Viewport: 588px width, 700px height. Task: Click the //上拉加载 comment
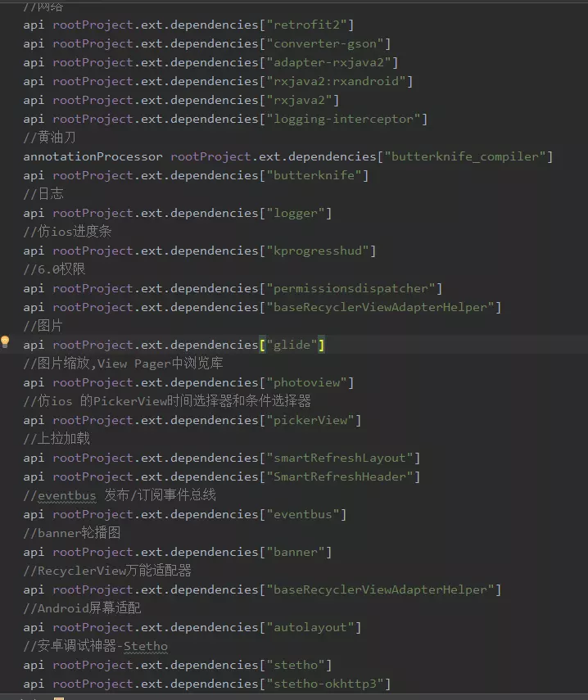pyautogui.click(x=57, y=439)
